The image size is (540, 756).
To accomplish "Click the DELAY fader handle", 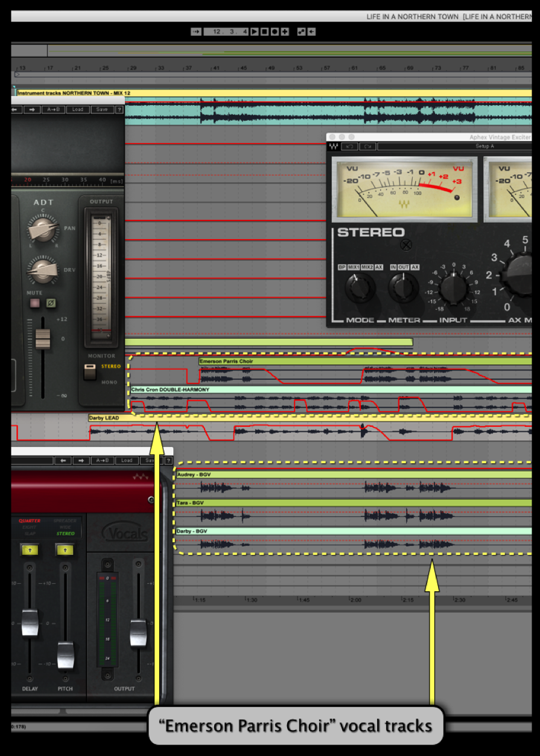I will (30, 622).
